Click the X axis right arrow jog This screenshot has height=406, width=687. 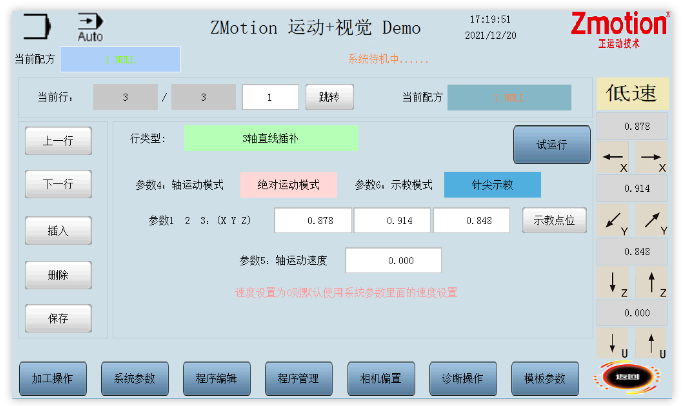tap(652, 157)
